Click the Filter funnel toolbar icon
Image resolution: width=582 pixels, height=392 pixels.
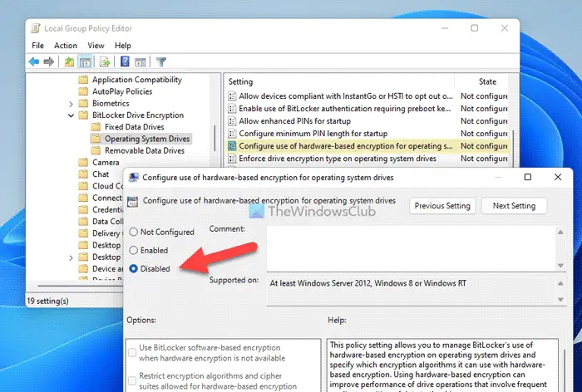pos(161,62)
